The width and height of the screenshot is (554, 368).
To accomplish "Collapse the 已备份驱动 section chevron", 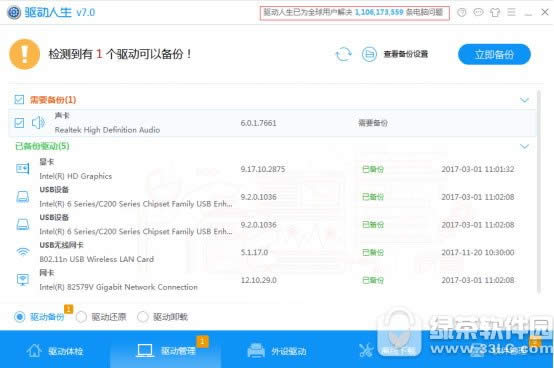I will coord(524,146).
